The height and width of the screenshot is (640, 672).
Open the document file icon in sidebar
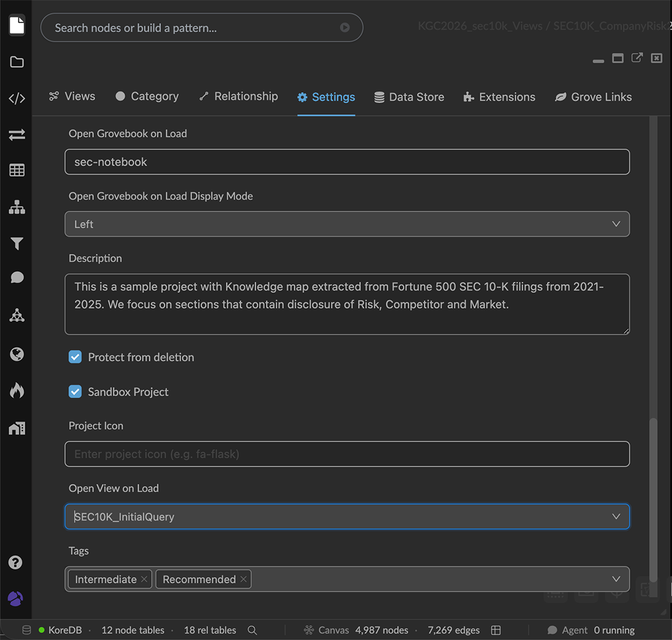point(17,25)
